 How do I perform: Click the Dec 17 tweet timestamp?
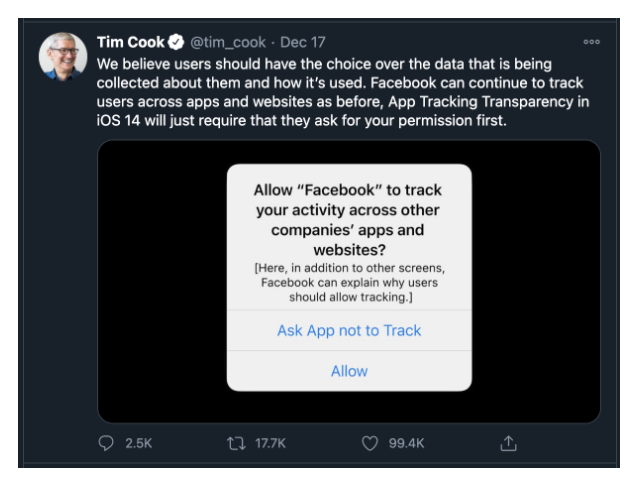click(x=303, y=42)
